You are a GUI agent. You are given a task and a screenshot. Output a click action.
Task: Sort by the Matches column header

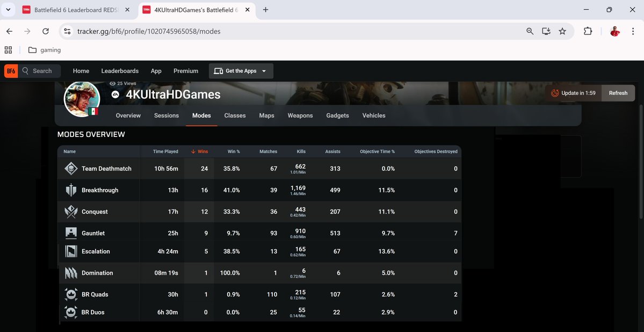click(x=268, y=151)
